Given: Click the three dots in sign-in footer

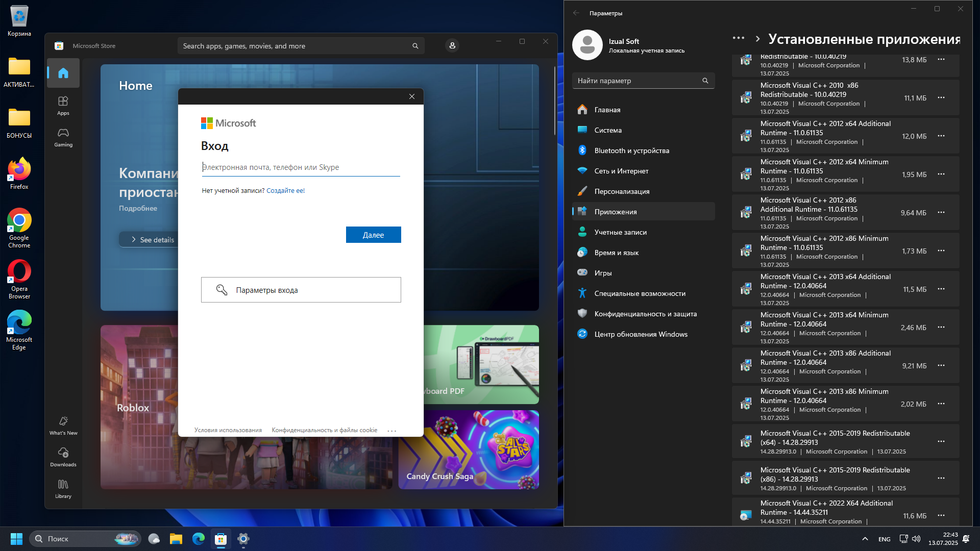Looking at the screenshot, I should tap(392, 431).
